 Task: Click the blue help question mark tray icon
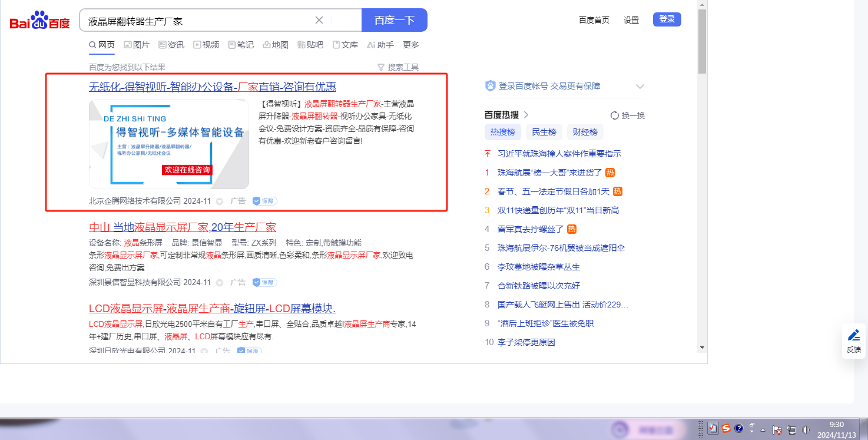pyautogui.click(x=739, y=428)
